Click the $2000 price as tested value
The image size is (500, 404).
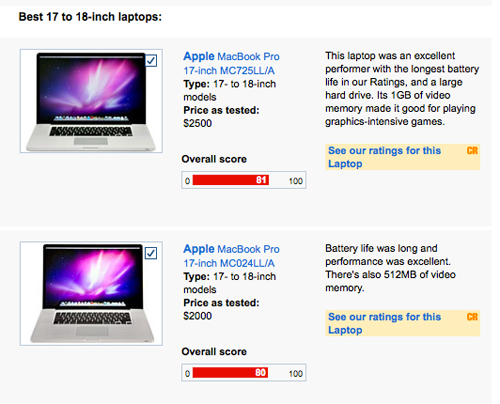(x=197, y=316)
